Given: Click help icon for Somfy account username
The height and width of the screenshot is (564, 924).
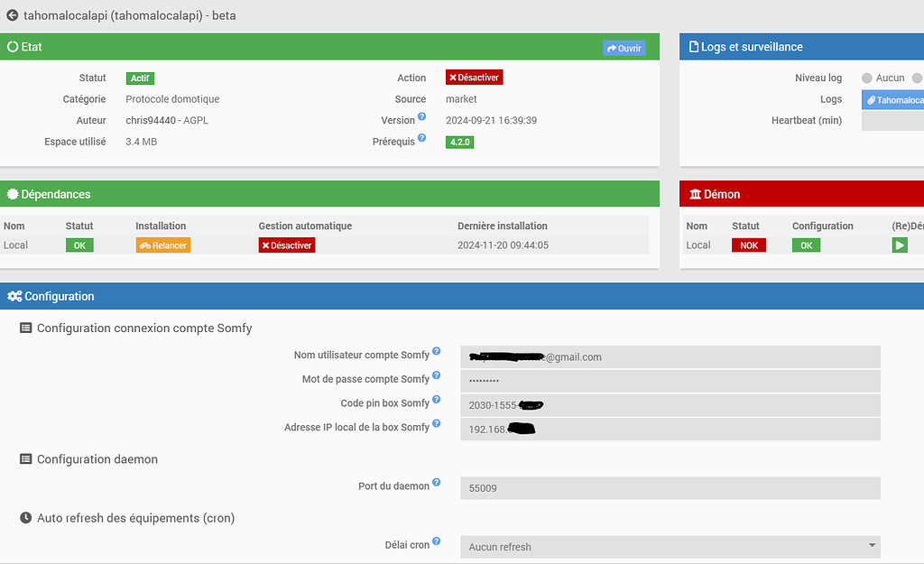Looking at the screenshot, I should point(436,351).
